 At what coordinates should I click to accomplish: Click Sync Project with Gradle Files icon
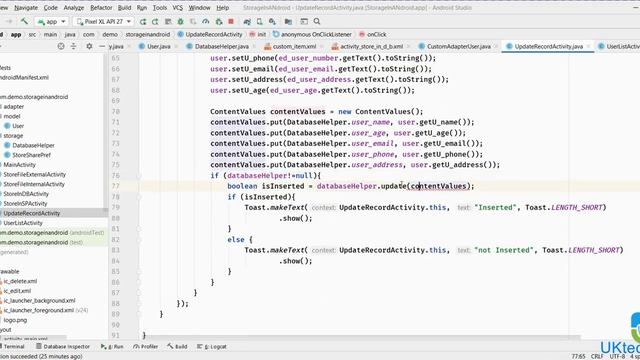point(247,22)
